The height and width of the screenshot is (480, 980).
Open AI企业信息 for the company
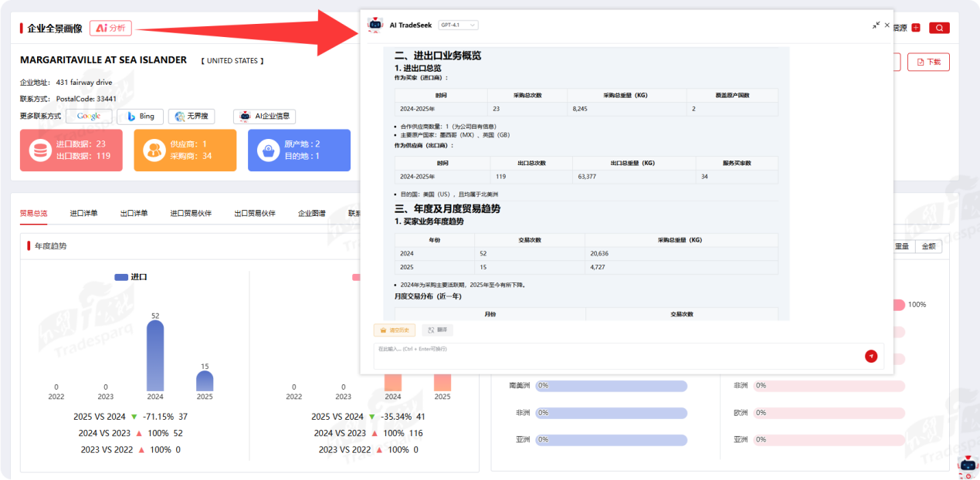point(264,117)
